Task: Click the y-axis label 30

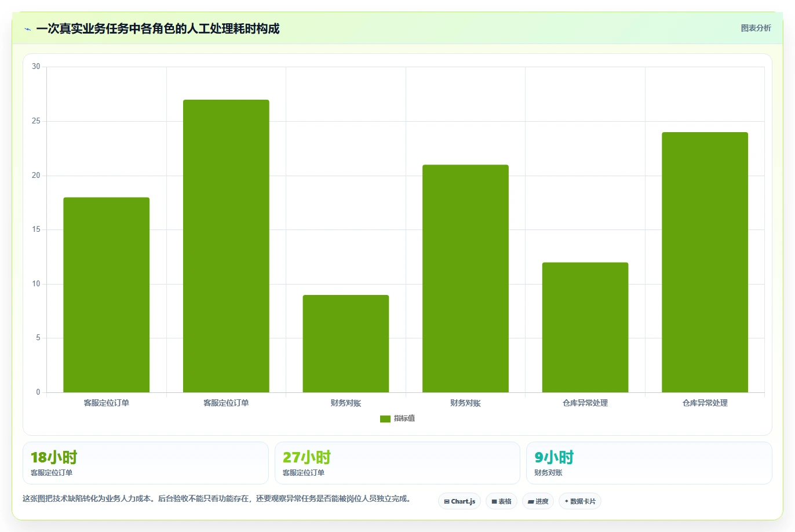Action: (x=36, y=67)
